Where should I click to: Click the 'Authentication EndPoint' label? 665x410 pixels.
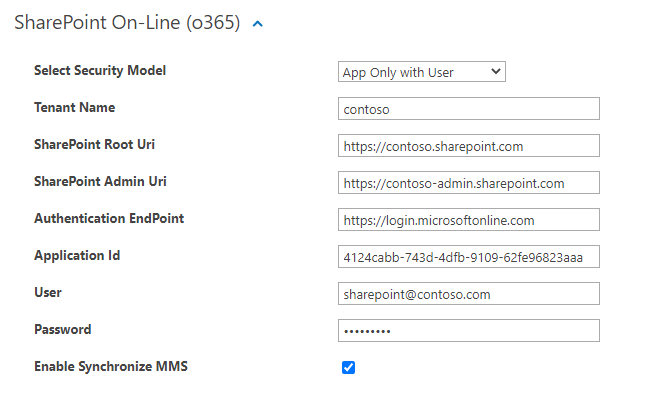tap(109, 219)
